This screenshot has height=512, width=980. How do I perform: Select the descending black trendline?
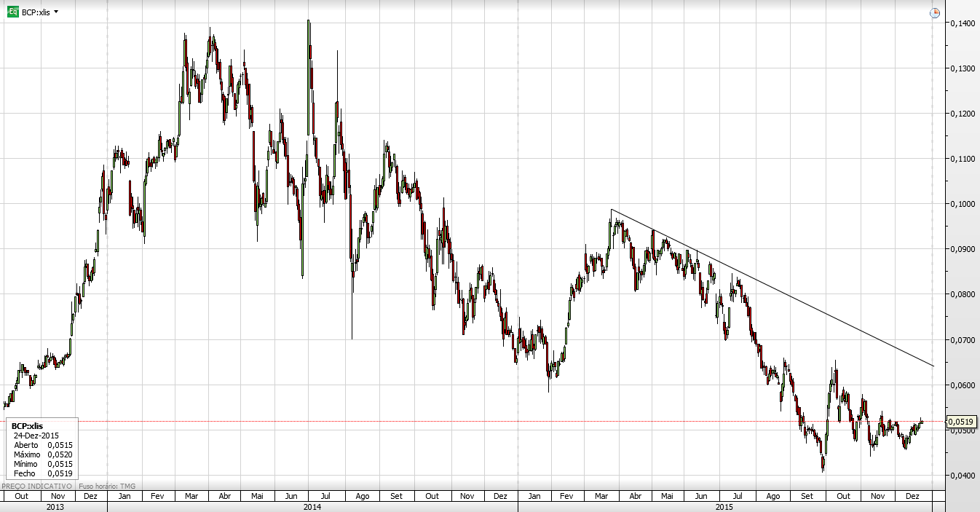pos(772,287)
